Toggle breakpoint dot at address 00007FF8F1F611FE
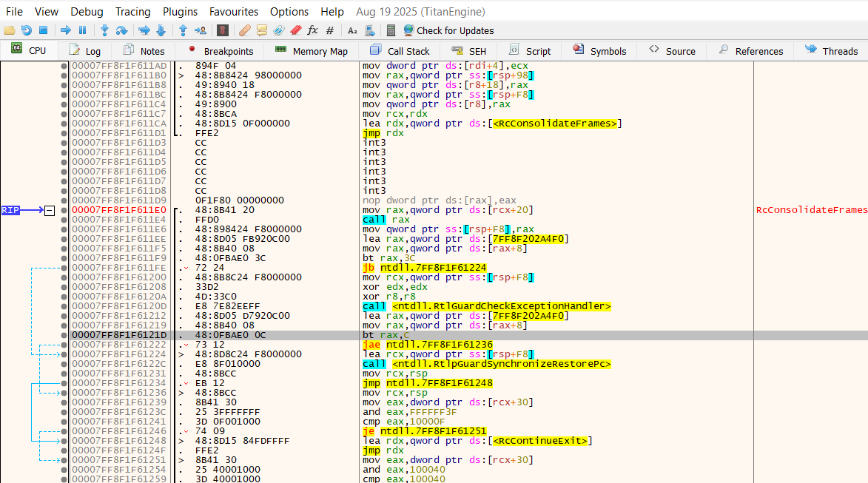This screenshot has height=483, width=868. pos(64,268)
